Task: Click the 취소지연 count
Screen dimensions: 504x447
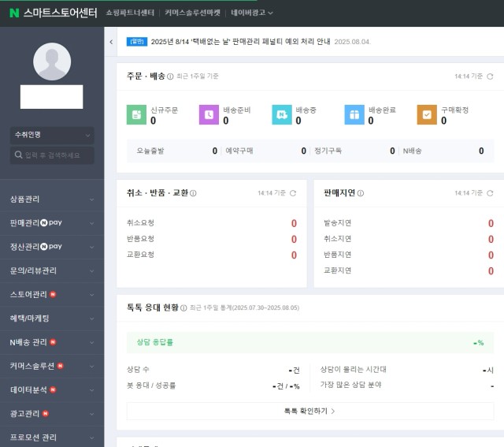Action: [x=491, y=239]
